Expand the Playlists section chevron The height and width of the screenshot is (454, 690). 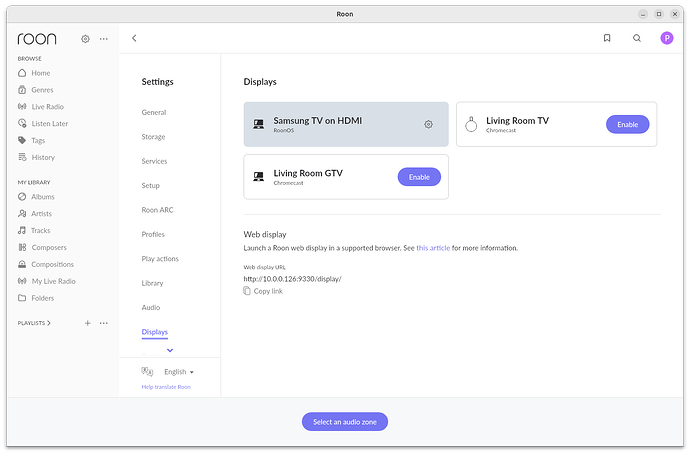click(49, 323)
